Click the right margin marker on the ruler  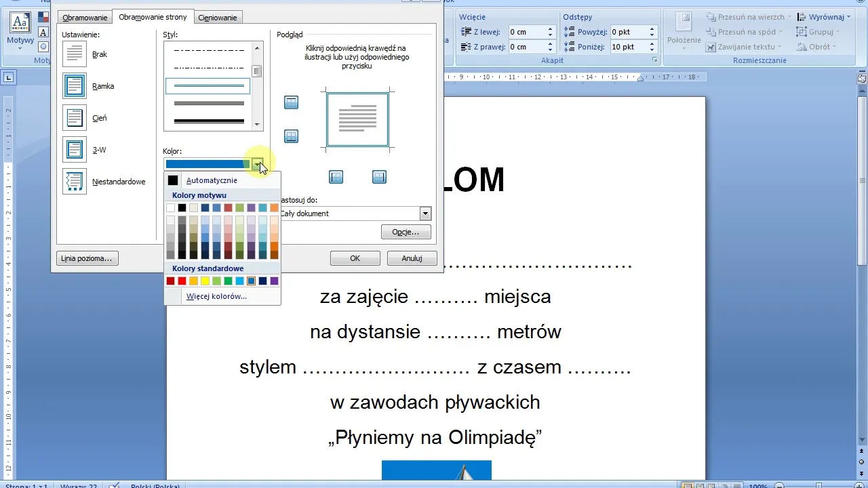click(641, 78)
